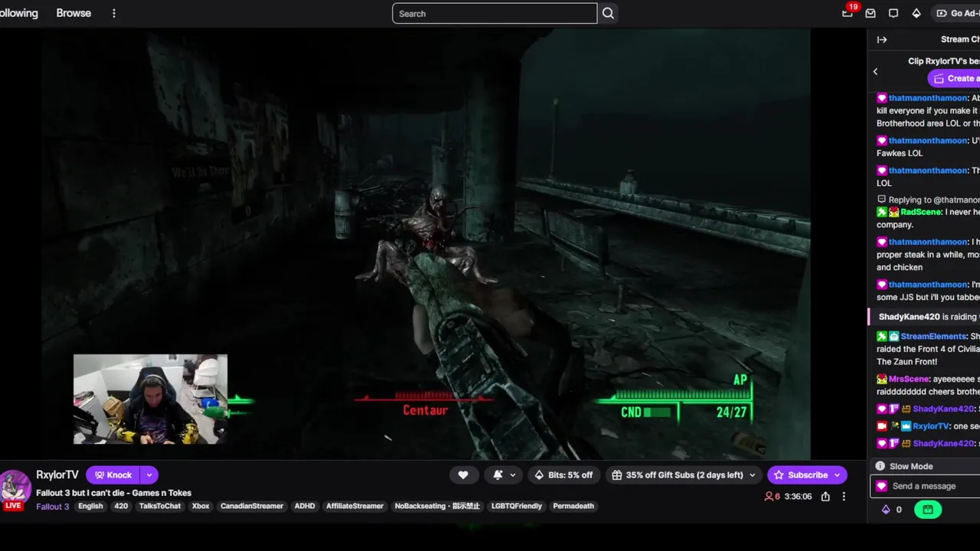The image size is (980, 551).
Task: Select the ADHD tag
Action: point(305,506)
